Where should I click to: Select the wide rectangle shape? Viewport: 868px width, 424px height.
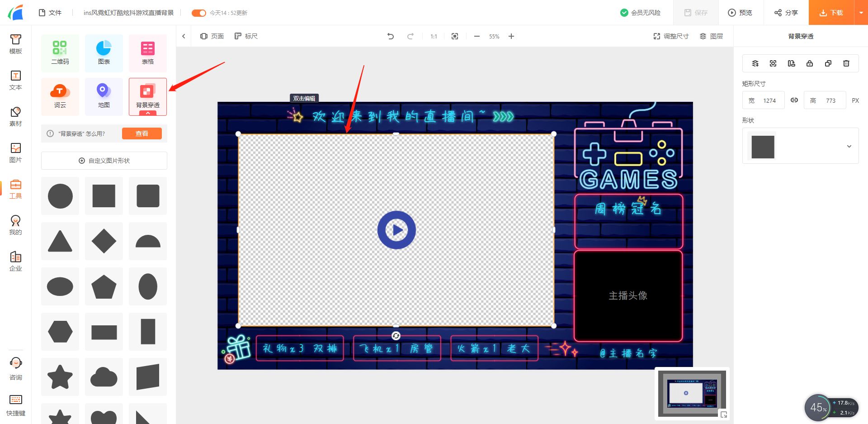(x=104, y=332)
